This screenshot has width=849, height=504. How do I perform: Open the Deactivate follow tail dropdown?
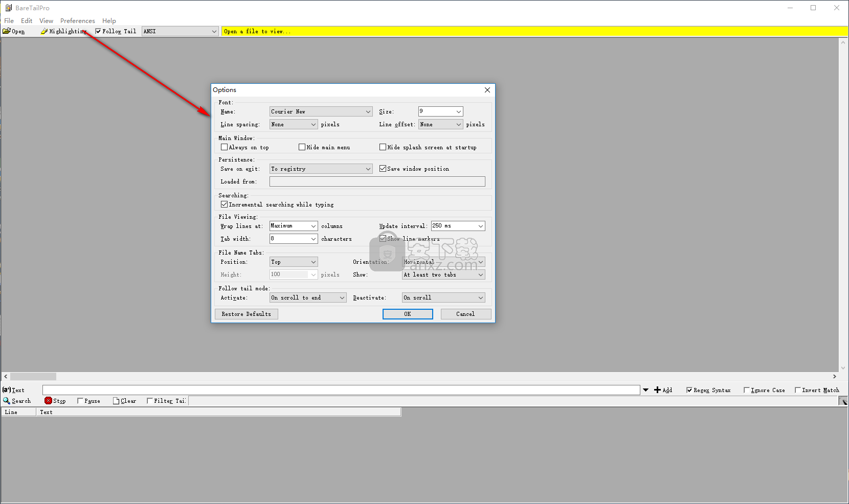pos(443,297)
